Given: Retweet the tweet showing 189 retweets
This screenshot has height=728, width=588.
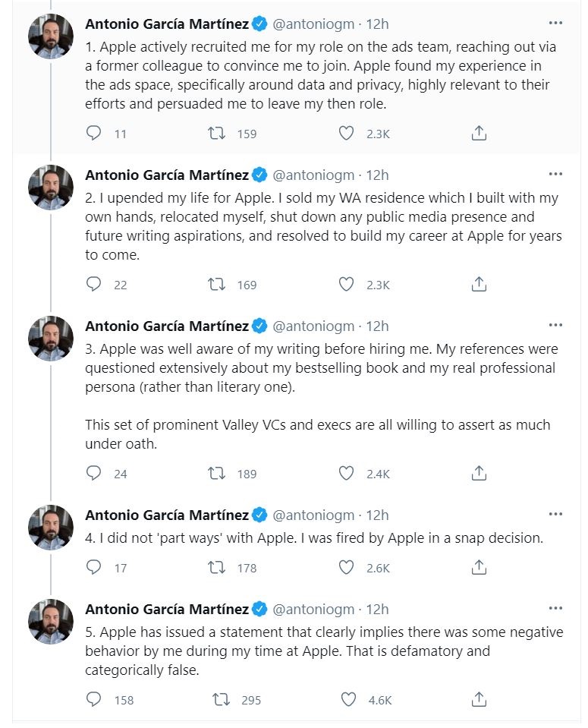Looking at the screenshot, I should 216,474.
